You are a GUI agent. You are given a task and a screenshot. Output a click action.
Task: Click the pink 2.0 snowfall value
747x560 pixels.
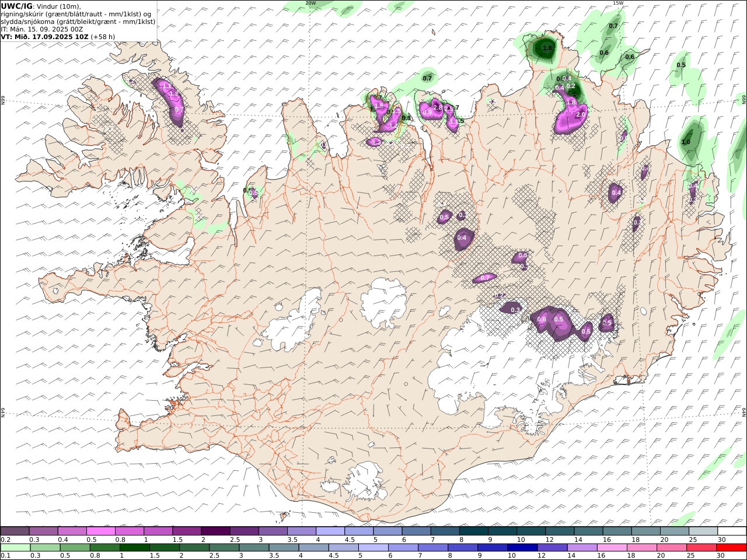580,115
